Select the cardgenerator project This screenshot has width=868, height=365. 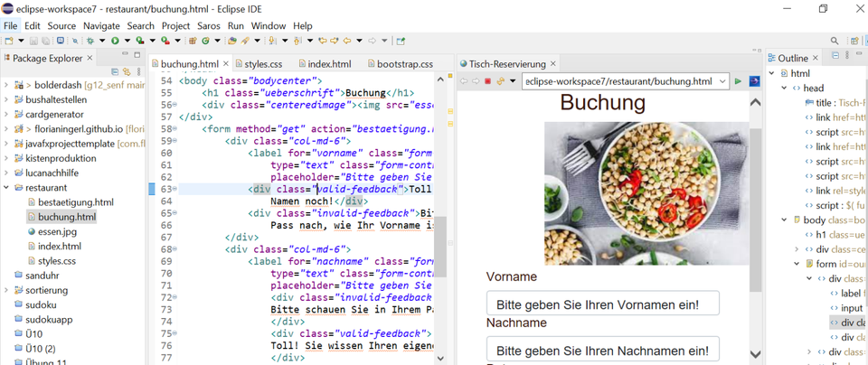(49, 115)
